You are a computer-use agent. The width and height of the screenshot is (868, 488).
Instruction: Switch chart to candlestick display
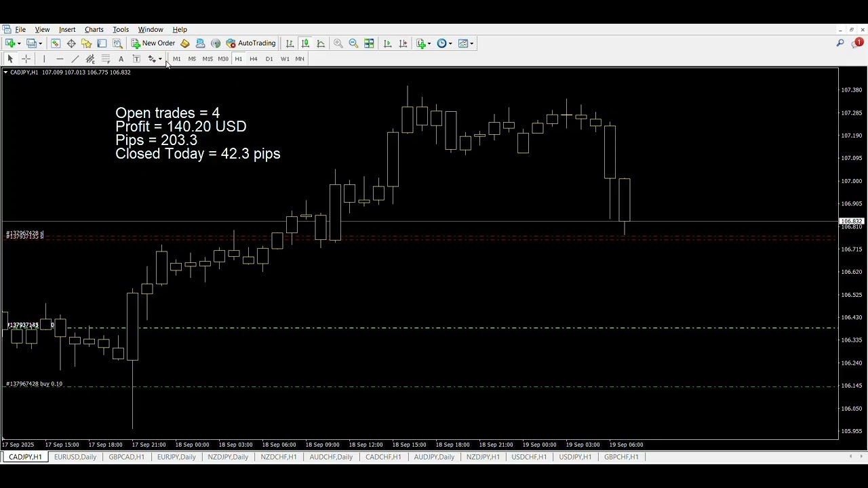[x=305, y=43]
